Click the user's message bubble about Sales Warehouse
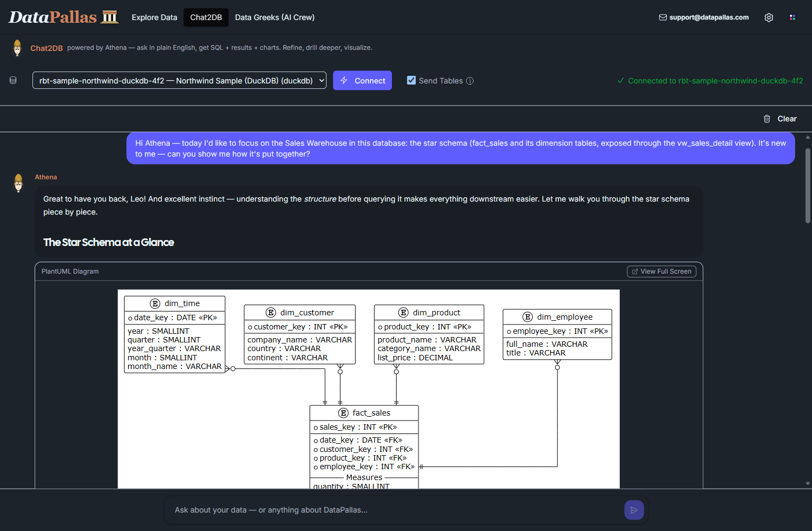The height and width of the screenshot is (531, 812). [x=461, y=148]
